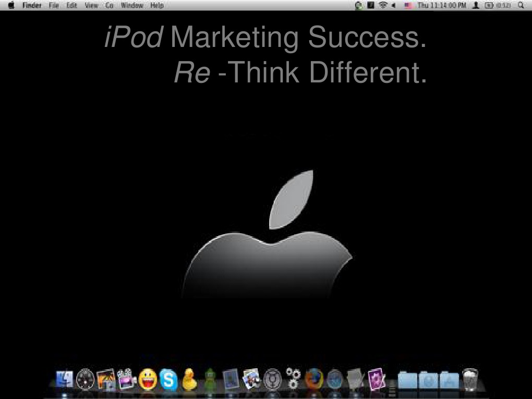Open Skype from the Dock
Viewport: 532px width, 399px height.
click(x=168, y=378)
